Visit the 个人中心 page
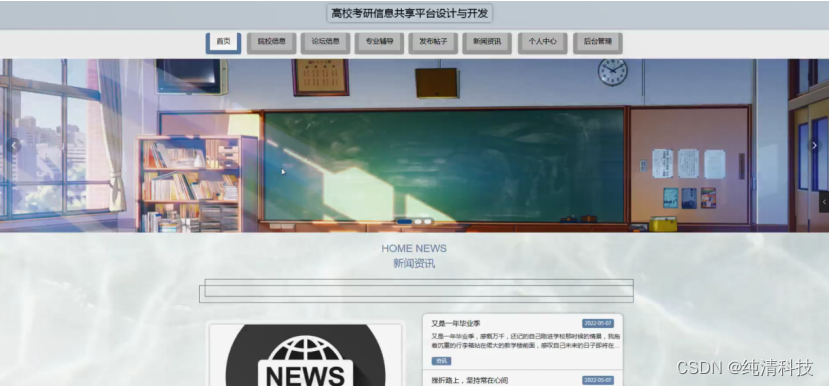This screenshot has height=386, width=829. pos(542,43)
